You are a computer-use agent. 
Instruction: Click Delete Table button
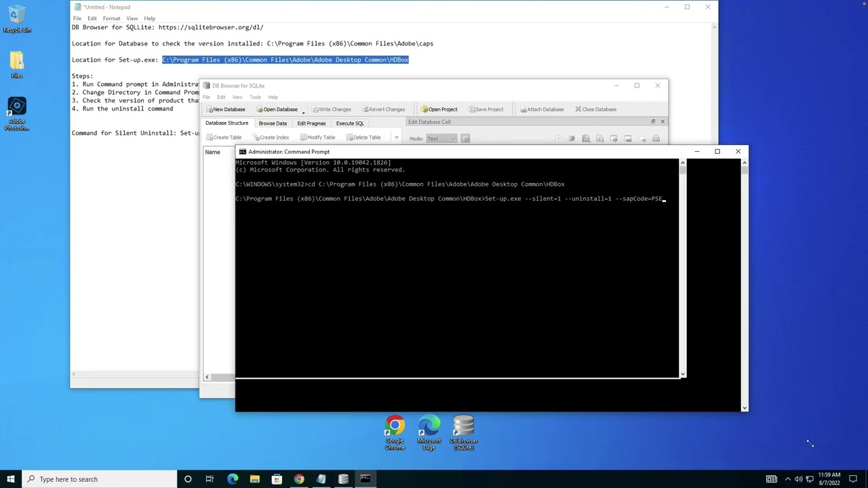coord(363,138)
